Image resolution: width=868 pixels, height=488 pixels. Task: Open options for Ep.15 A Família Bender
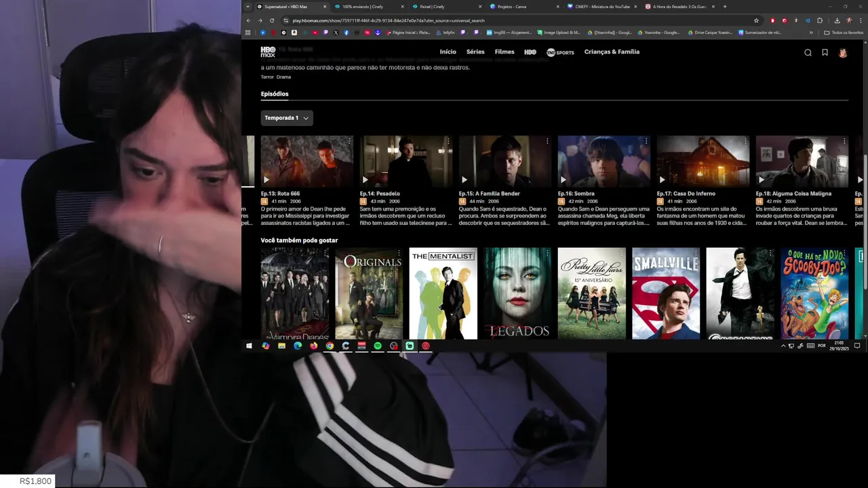tap(547, 141)
